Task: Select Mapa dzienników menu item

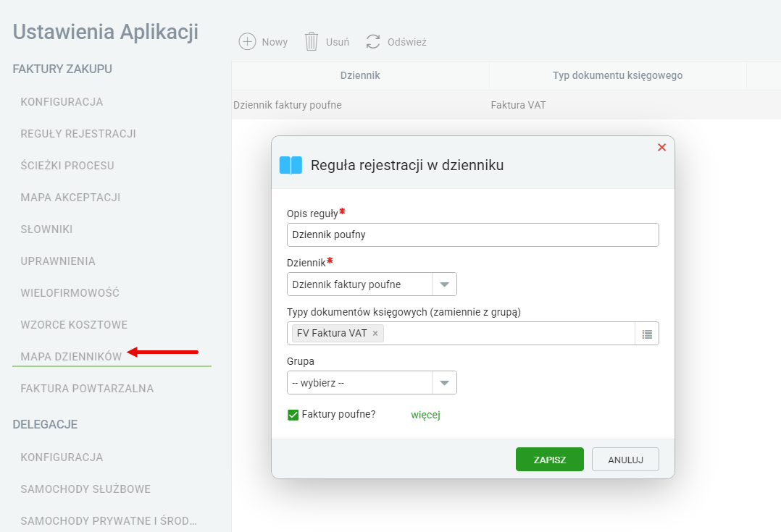Action: (71, 357)
